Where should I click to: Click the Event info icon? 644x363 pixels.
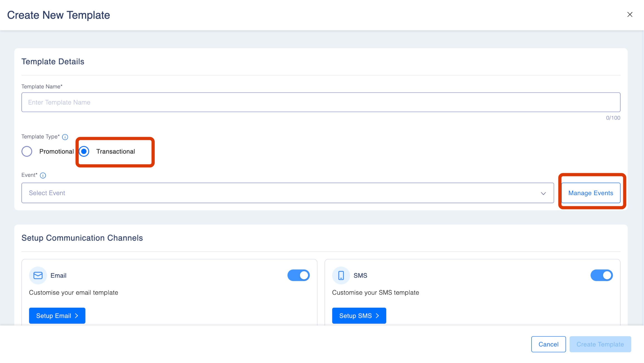click(x=43, y=175)
